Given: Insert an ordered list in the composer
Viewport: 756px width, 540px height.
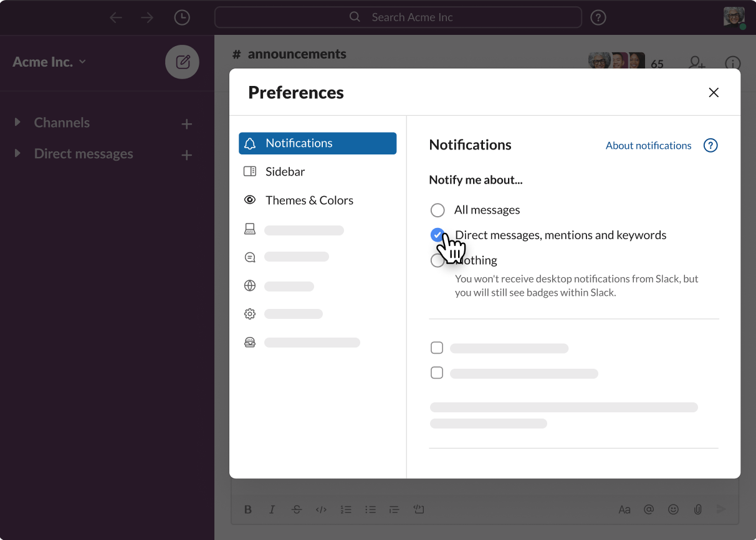Looking at the screenshot, I should pyautogui.click(x=346, y=509).
